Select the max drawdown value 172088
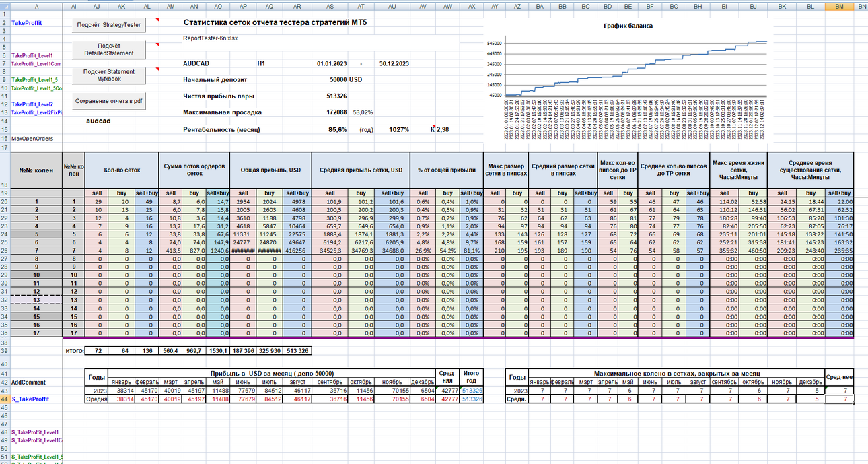The image size is (868, 464). [333, 112]
